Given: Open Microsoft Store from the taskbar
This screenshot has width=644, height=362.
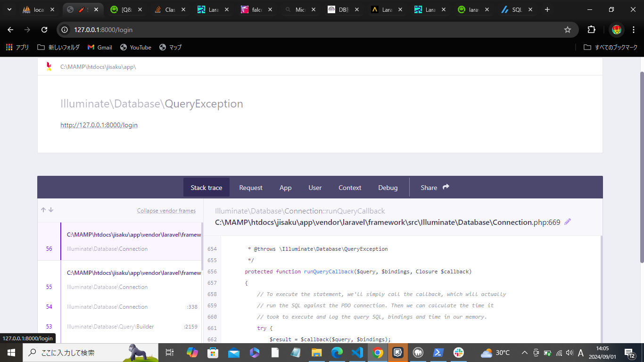Looking at the screenshot, I should 213,353.
